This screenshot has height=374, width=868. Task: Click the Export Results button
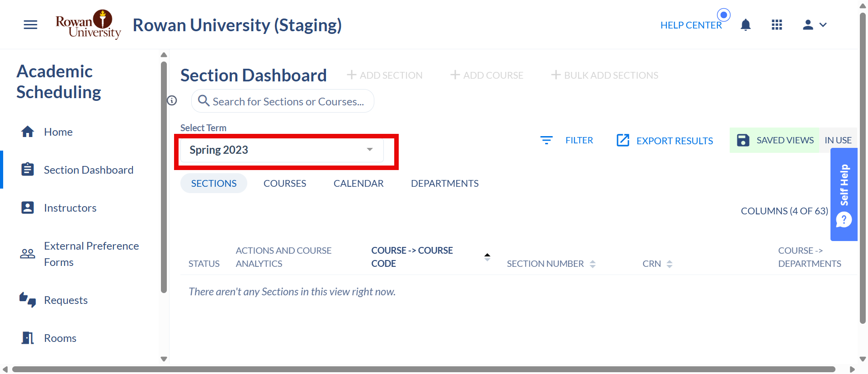(665, 141)
